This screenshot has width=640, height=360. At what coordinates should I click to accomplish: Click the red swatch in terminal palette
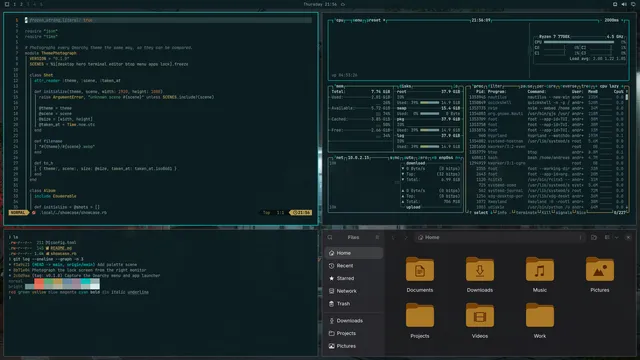(39, 281)
